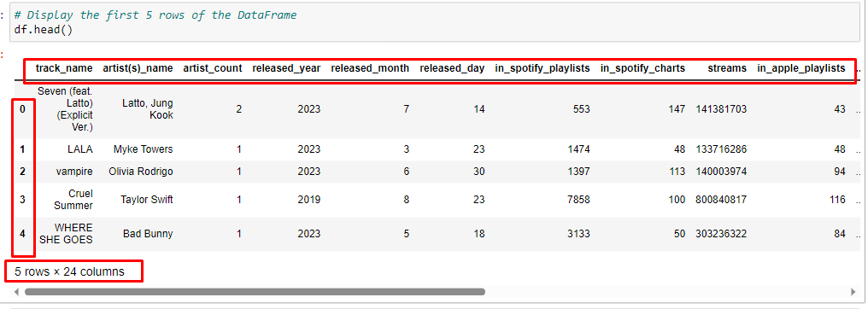Viewport: 868px width, 309px height.
Task: Click the comment 'Display the first 5 rows' line
Action: click(x=155, y=15)
